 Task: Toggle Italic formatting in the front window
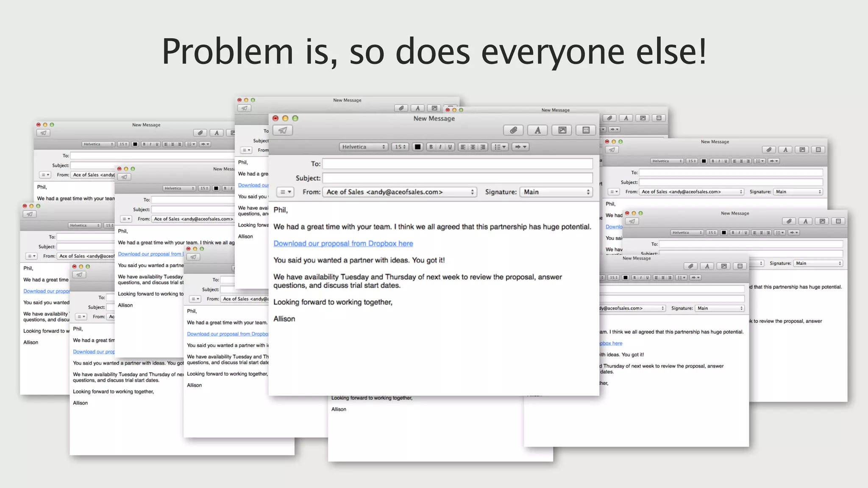440,147
